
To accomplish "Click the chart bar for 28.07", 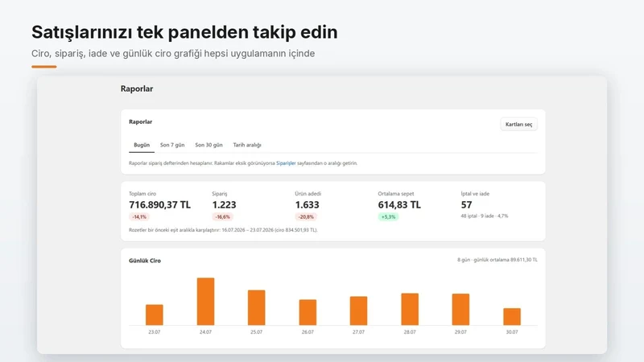I will point(410,309).
